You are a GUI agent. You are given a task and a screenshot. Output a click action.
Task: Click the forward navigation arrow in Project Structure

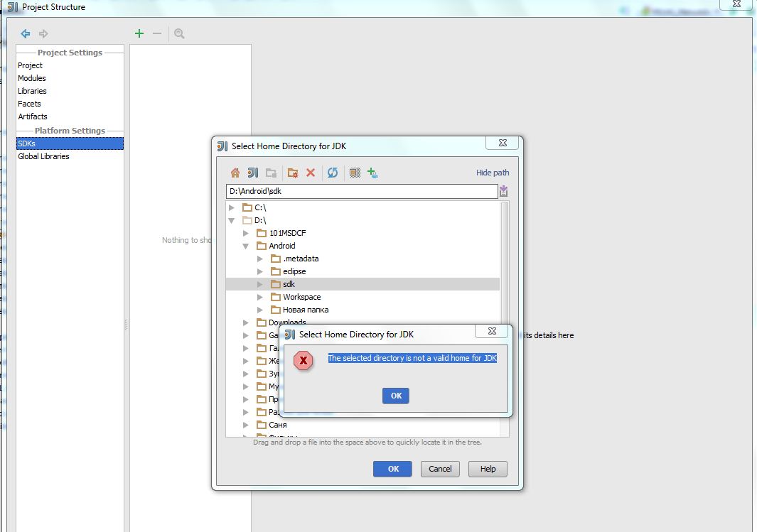click(x=43, y=34)
